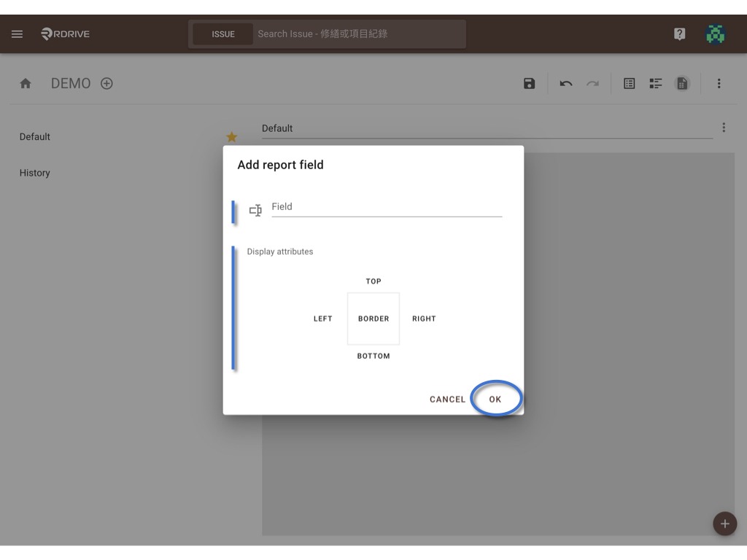This screenshot has width=747, height=560.
Task: Click the Field input in dialog
Action: click(x=387, y=207)
